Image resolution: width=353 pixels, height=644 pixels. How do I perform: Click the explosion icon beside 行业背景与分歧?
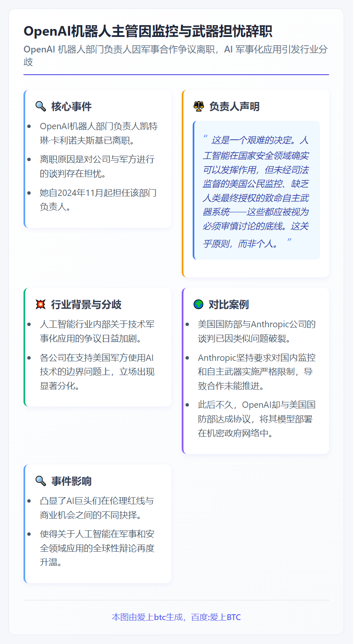41,304
